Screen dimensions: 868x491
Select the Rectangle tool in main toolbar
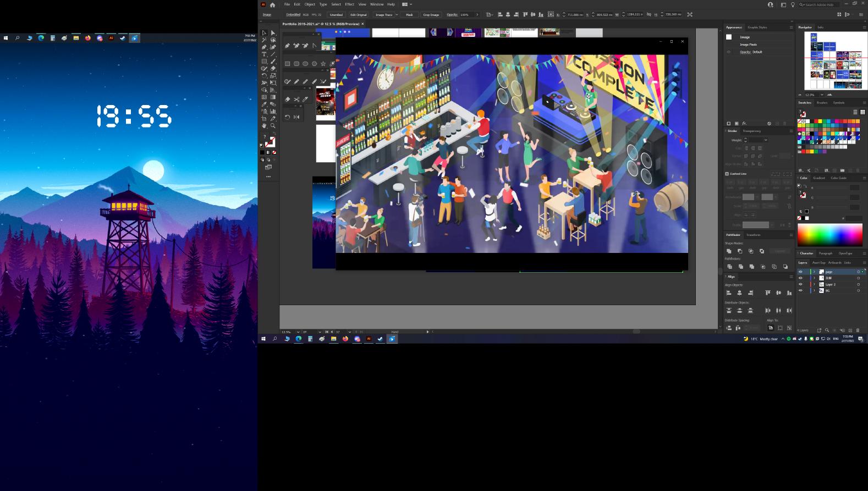pos(264,61)
